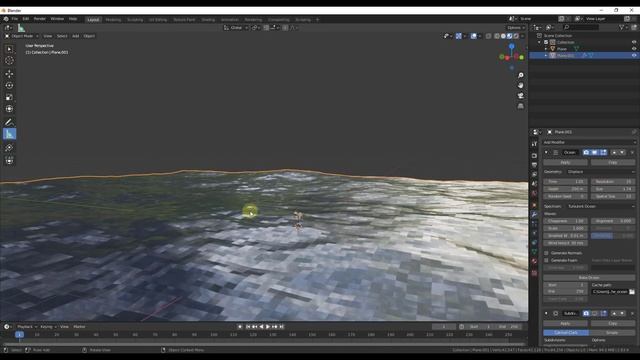
Task: Select the highlighted Measure tool
Action: point(9,134)
